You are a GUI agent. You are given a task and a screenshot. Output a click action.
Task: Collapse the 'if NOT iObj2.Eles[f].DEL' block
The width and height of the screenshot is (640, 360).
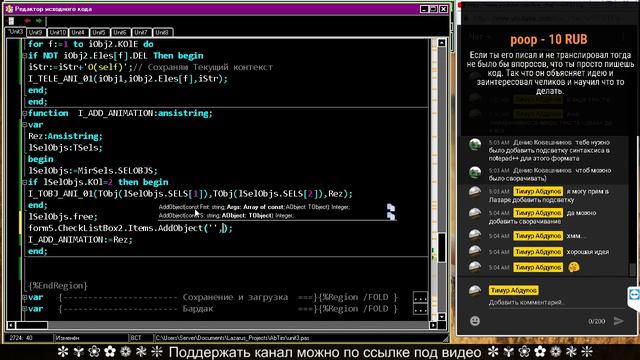(x=24, y=56)
